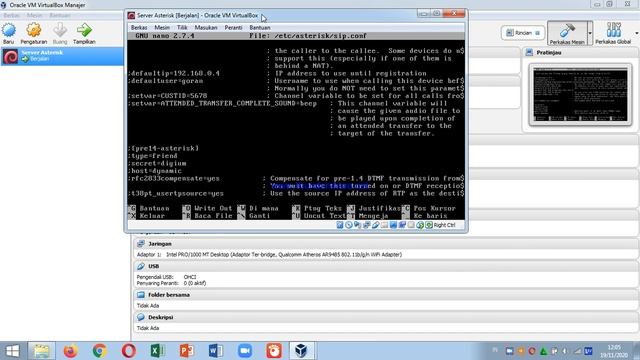640x360 pixels.
Task: Open red screen recorder app on taskbar
Action: 274,351
